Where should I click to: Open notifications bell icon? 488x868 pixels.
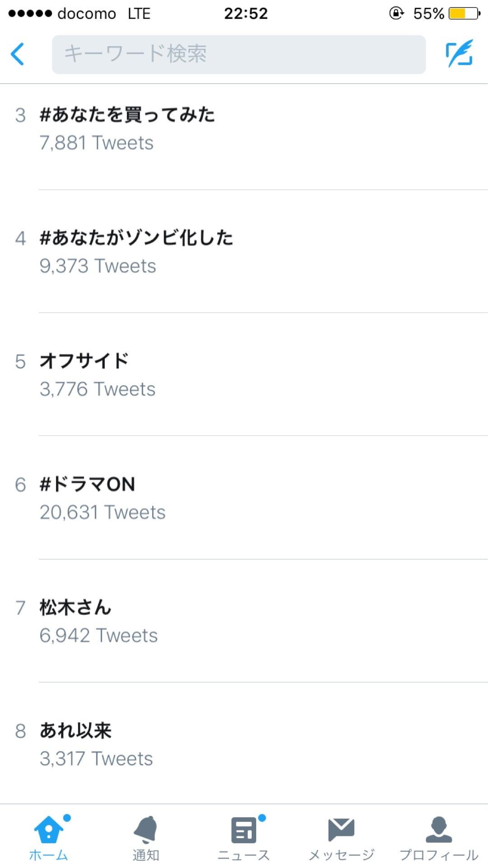coord(145,830)
